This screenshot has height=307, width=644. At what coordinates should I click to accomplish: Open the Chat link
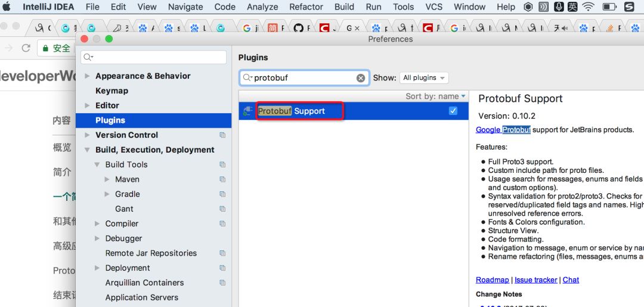571,280
